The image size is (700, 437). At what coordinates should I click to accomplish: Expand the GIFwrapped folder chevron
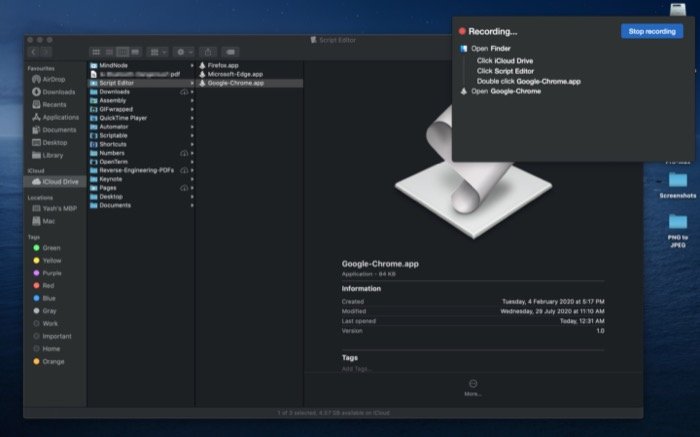point(192,109)
